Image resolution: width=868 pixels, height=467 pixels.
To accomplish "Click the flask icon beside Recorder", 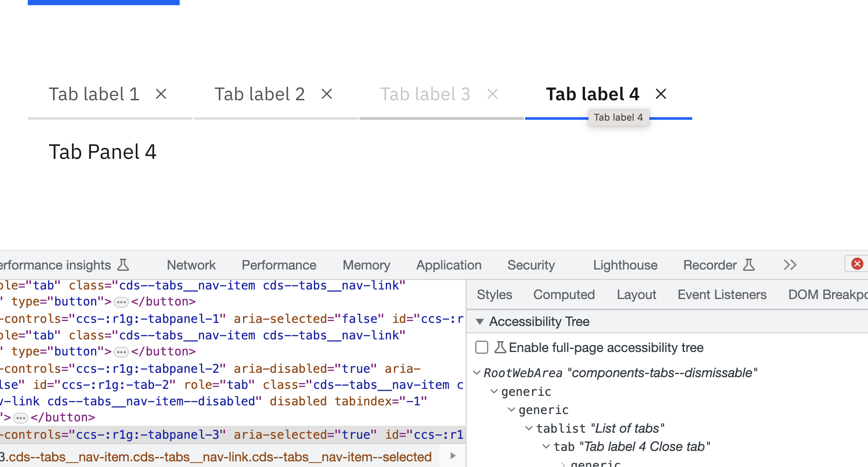I will (749, 265).
